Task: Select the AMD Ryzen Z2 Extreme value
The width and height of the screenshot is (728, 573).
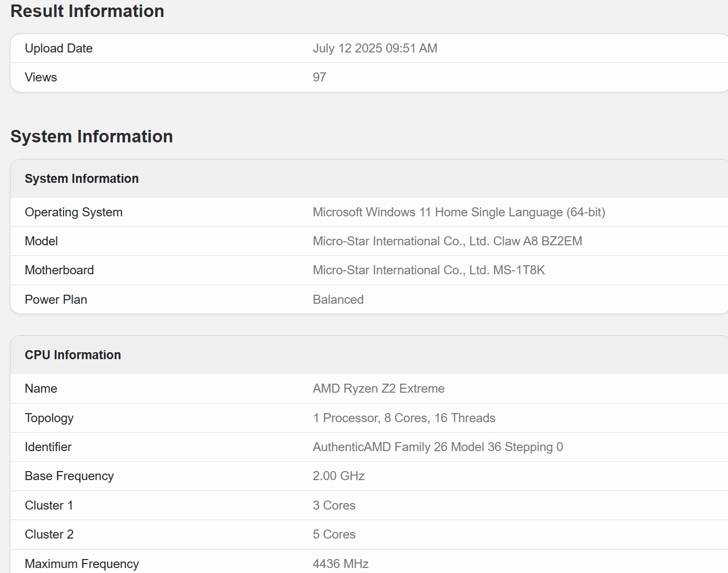Action: [x=379, y=389]
